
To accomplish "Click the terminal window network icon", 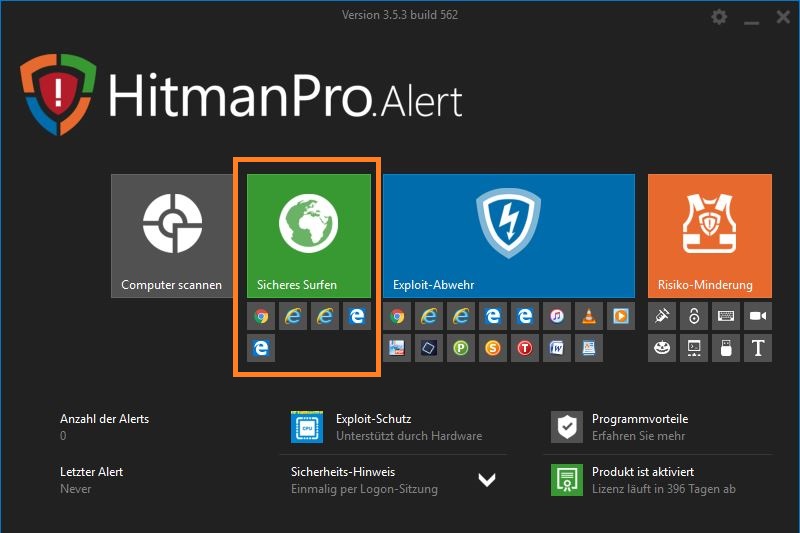I will [694, 348].
